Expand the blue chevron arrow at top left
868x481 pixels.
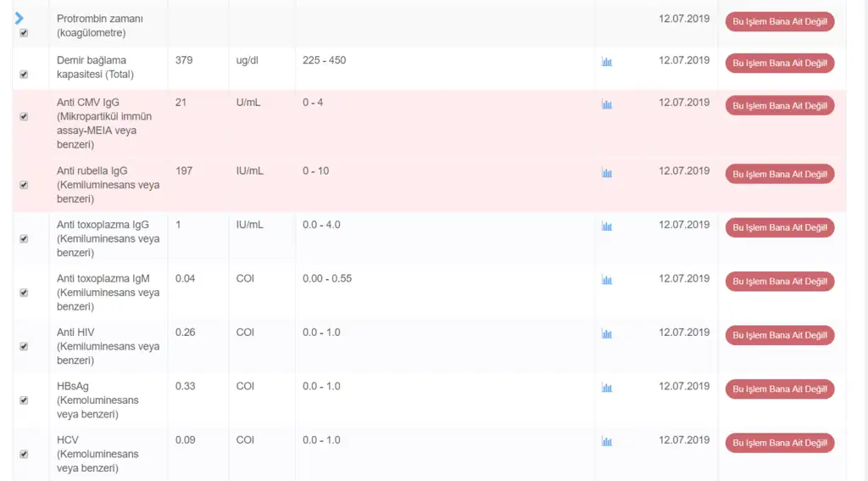point(19,18)
